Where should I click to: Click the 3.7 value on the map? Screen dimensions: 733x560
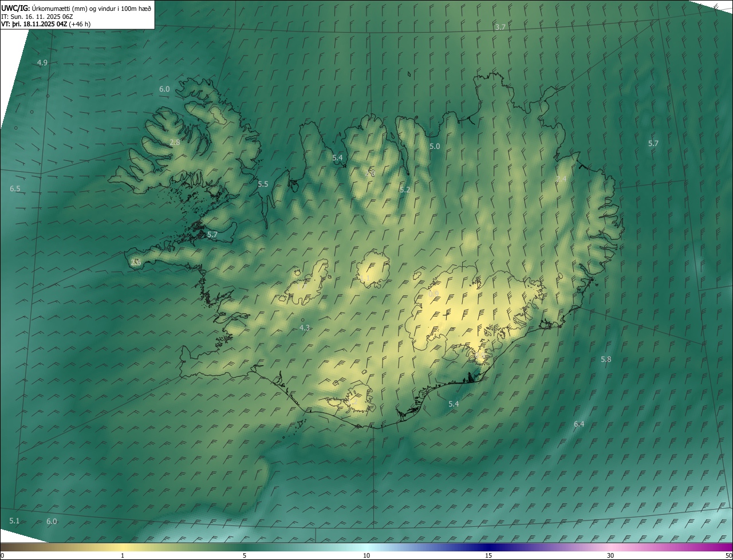point(501,27)
